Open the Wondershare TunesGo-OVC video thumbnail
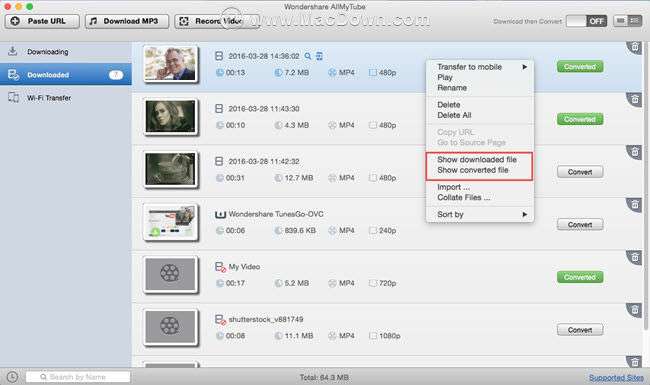The width and height of the screenshot is (650, 385). coord(170,223)
